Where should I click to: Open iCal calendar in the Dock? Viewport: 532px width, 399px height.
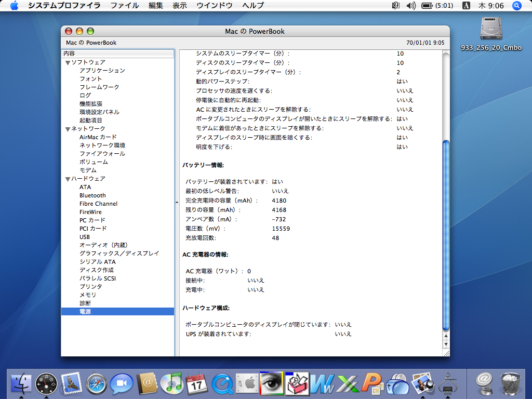coord(196,384)
